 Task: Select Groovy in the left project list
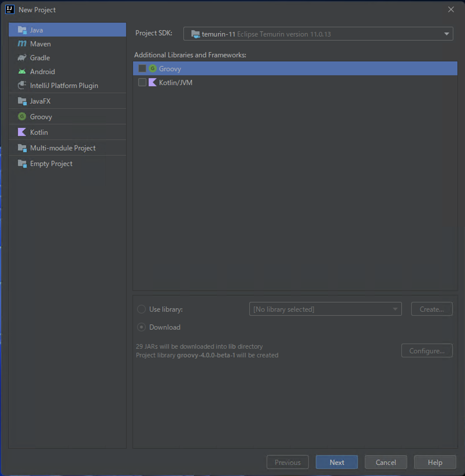67,117
